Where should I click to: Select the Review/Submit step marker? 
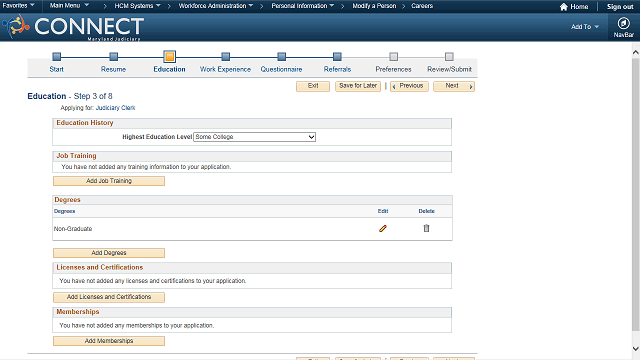[449, 56]
